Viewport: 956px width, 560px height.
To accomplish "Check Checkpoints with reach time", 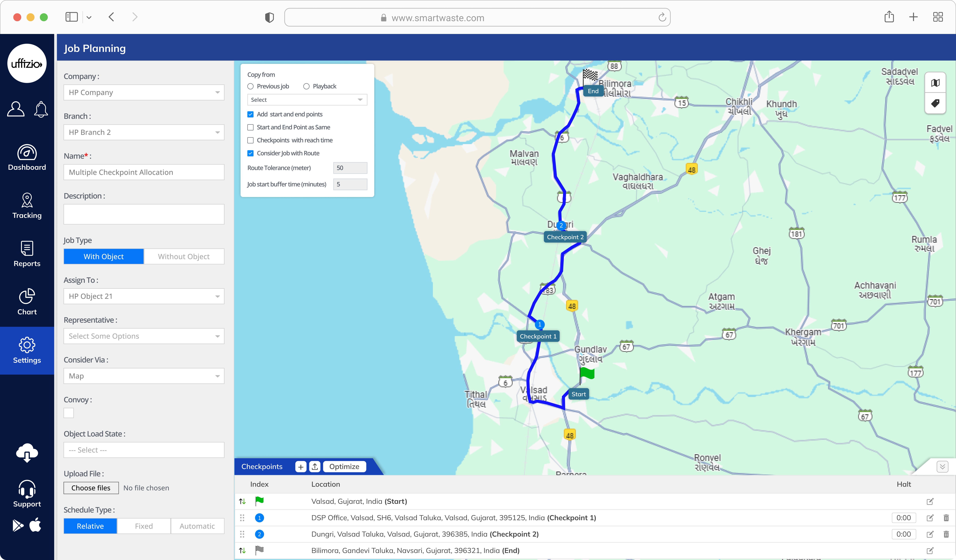I will (250, 140).
